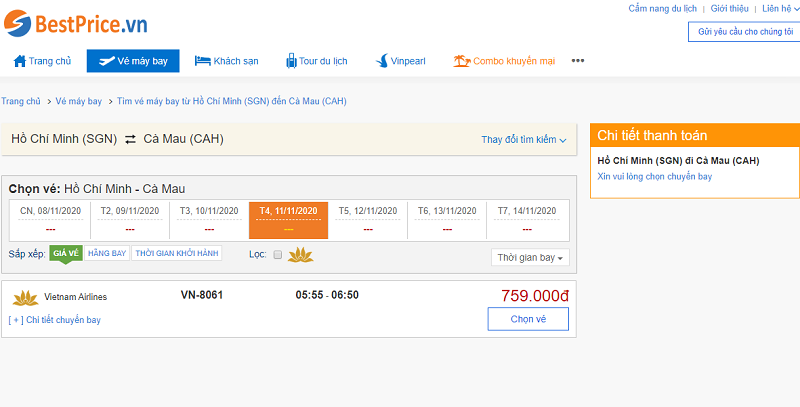Open Giới thiệu link
Image resolution: width=800 pixels, height=407 pixels.
pos(730,9)
